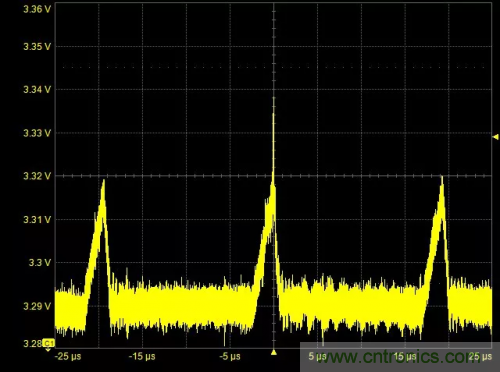Click the leftmost ripple peak on the waveform
Image resolution: width=500 pixels, height=372 pixels.
pyautogui.click(x=104, y=181)
